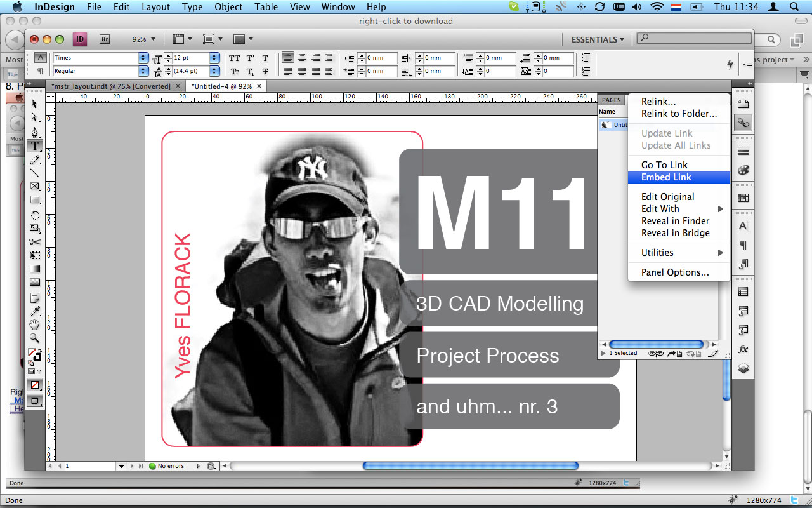Image resolution: width=812 pixels, height=508 pixels.
Task: Pick the Eyedropper tool
Action: coord(35,311)
